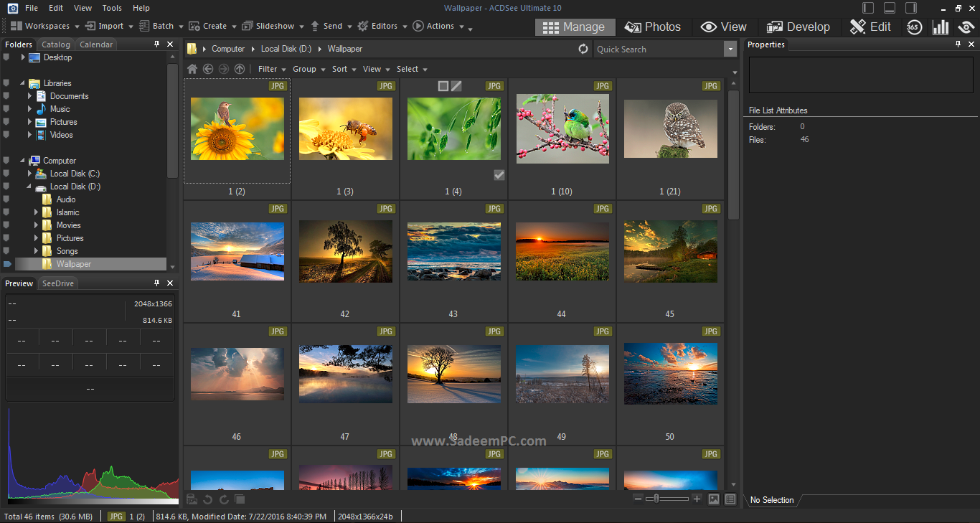Go to the Home folder icon
Screen dimensions: 980x523
pyautogui.click(x=192, y=69)
